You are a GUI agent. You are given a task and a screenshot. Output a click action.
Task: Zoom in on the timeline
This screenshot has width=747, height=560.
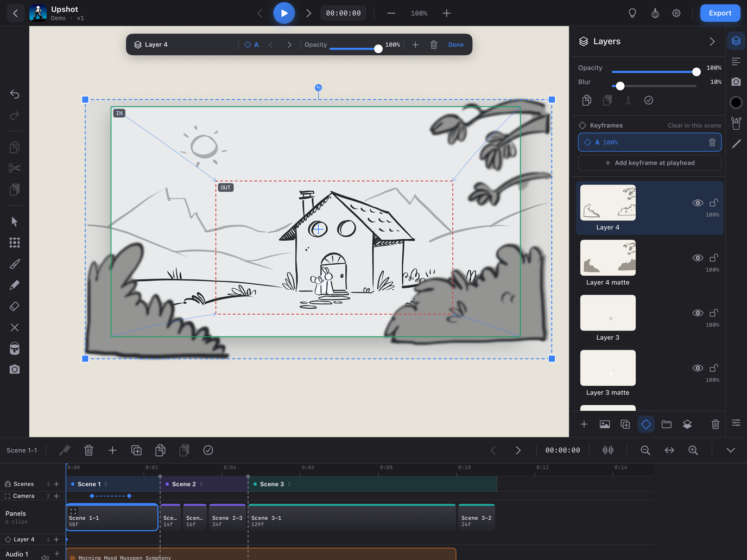click(x=693, y=450)
